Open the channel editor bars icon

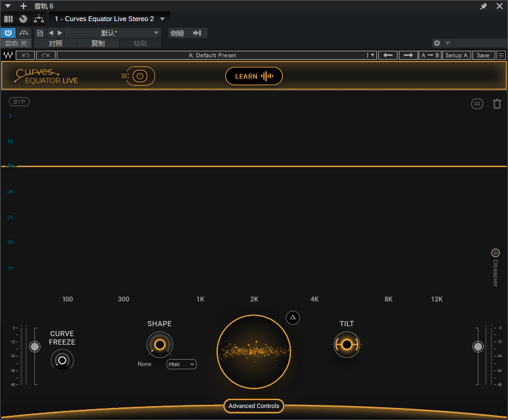tap(8, 19)
